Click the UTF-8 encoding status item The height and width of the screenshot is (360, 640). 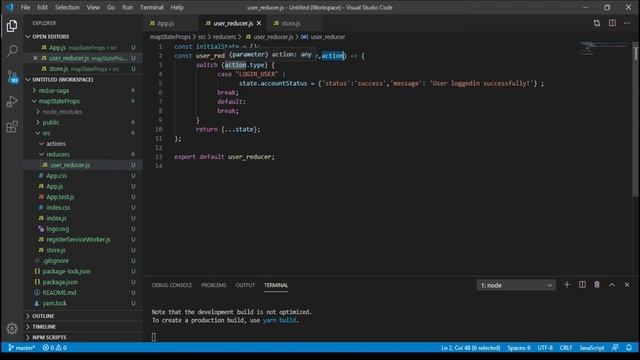(545, 348)
